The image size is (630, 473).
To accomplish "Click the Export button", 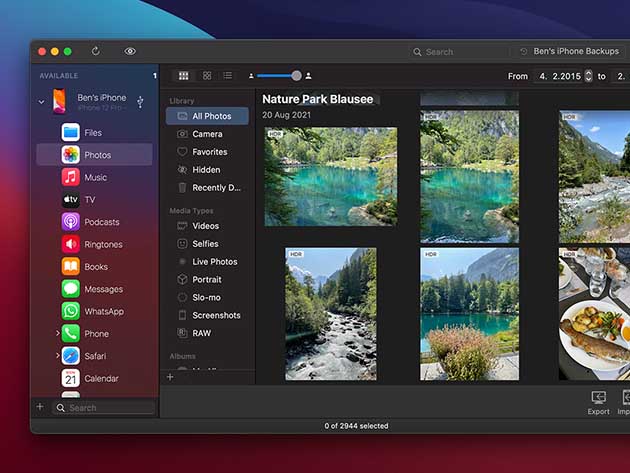I will coord(598,403).
